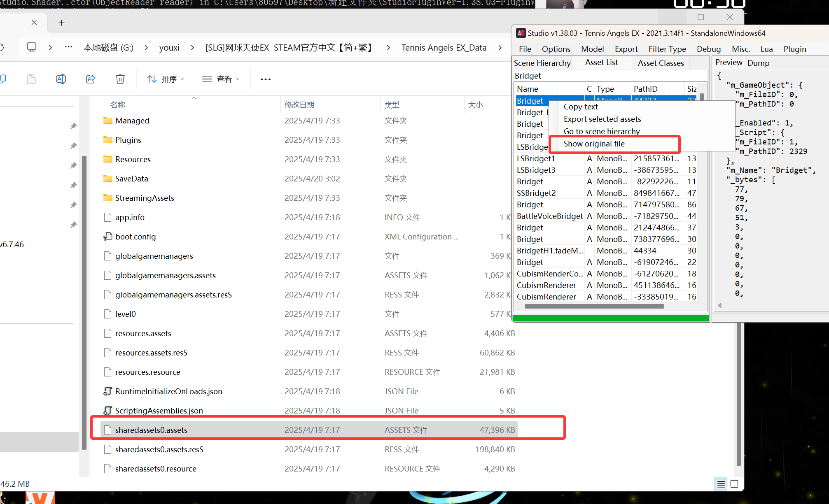The width and height of the screenshot is (829, 504).
Task: Select the LSBridget3 asset row
Action: [606, 170]
